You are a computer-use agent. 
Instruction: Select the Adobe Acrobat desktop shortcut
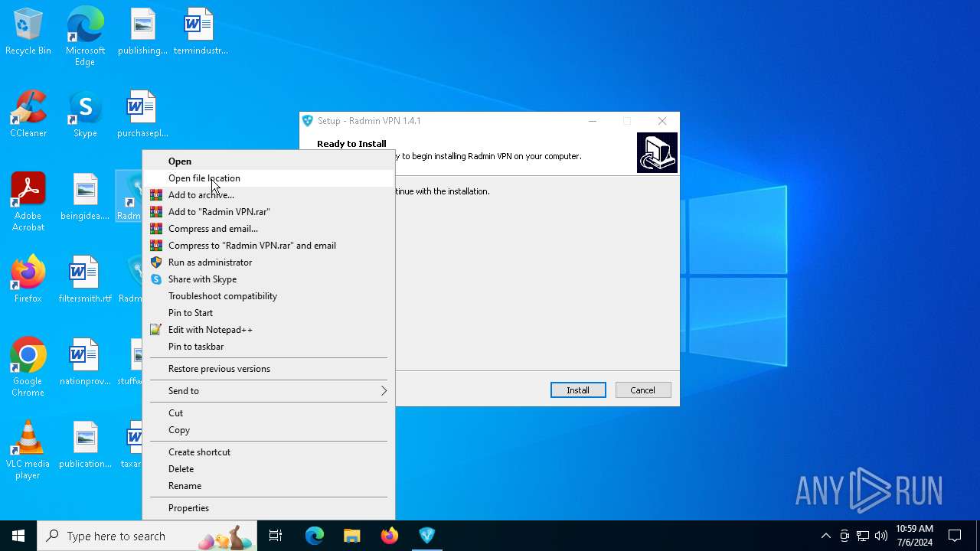pos(28,202)
